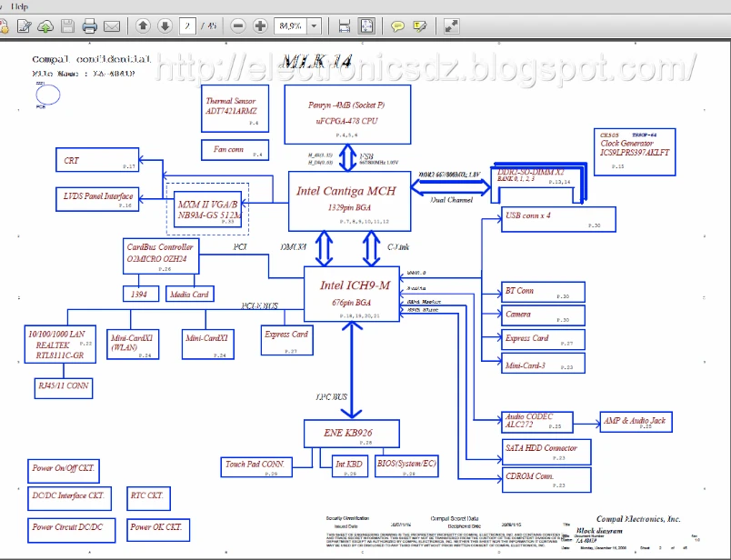731x560 pixels.
Task: Click the 'Power On/Off CKT.' block
Action: pos(64,471)
